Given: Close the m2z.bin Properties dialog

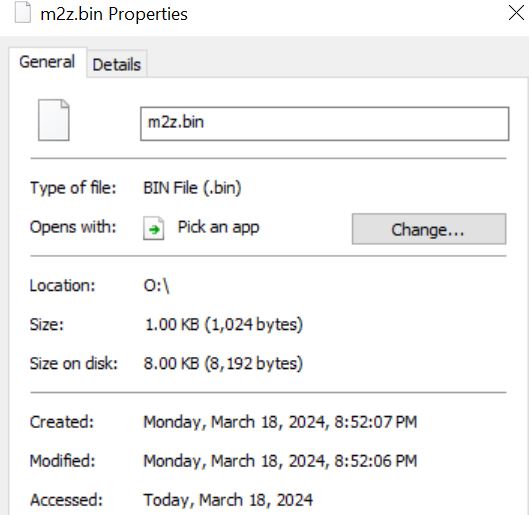Looking at the screenshot, I should coord(516,13).
